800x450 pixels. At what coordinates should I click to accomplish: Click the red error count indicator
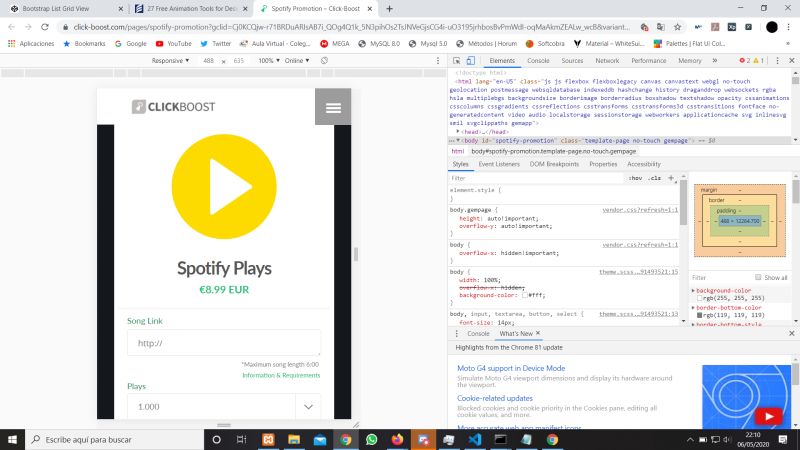point(745,61)
